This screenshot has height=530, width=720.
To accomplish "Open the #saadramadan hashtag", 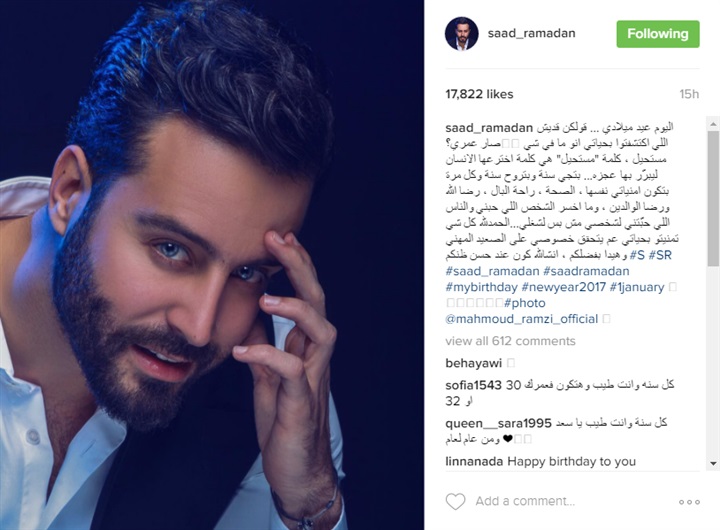I will [x=586, y=271].
